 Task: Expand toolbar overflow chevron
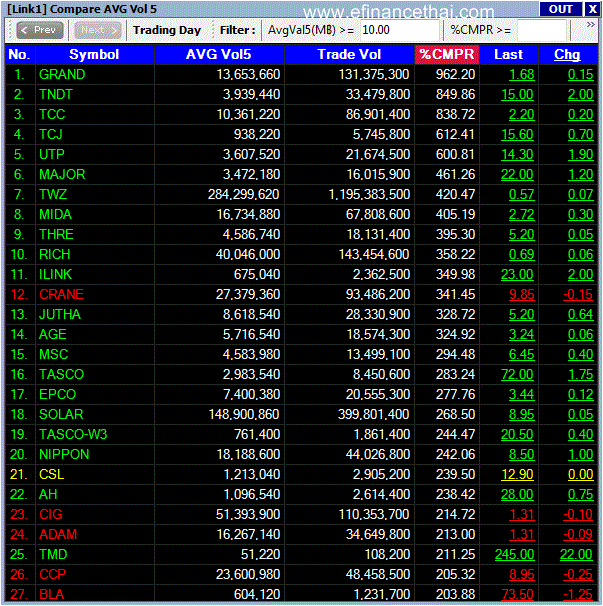(591, 25)
